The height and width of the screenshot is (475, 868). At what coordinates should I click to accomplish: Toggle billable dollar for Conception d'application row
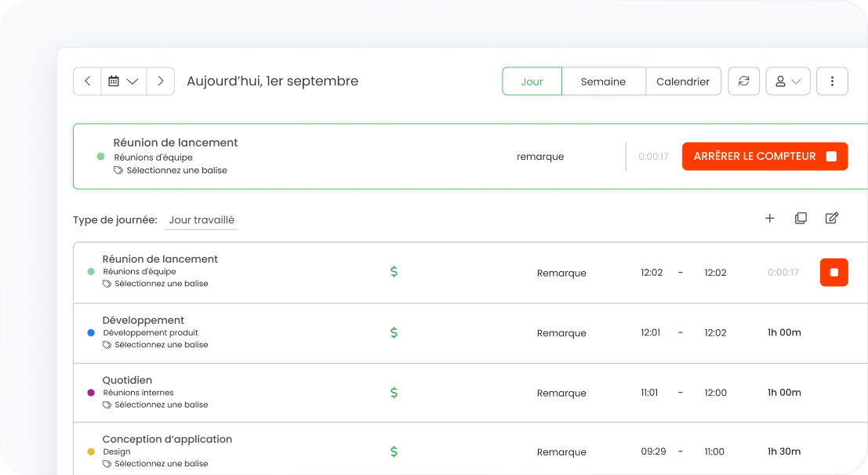click(394, 451)
